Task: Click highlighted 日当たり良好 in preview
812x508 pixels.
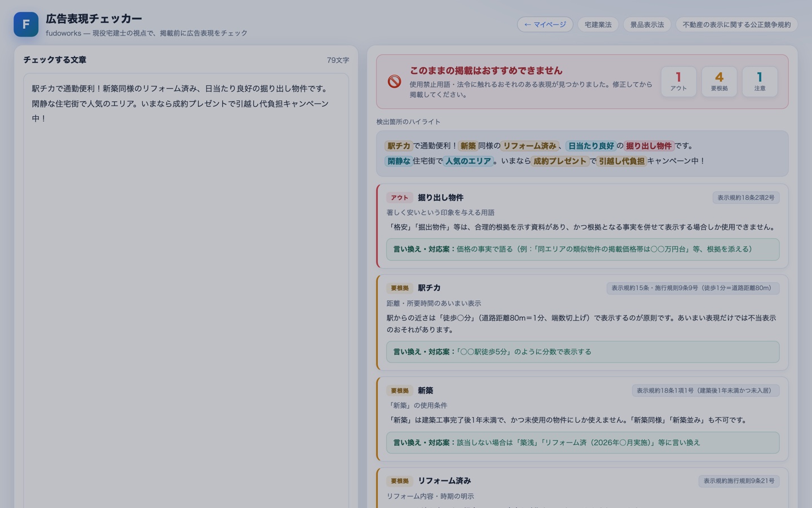Action: [x=591, y=146]
